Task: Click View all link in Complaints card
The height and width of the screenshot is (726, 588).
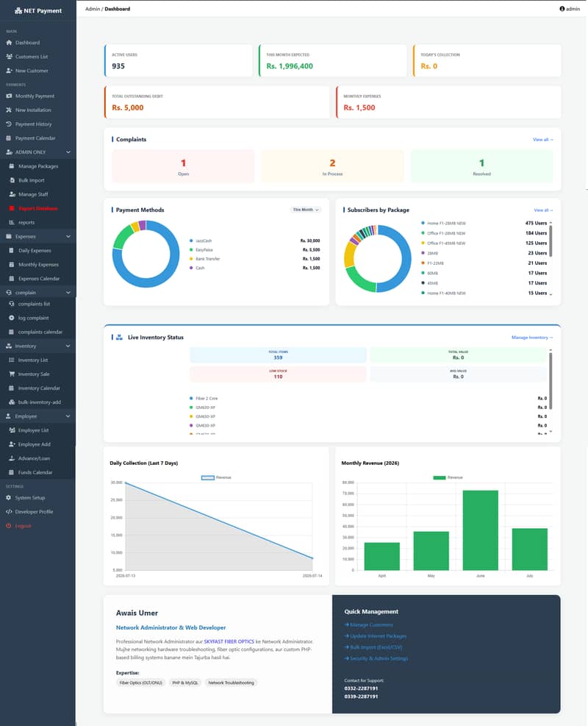Action: (x=542, y=139)
